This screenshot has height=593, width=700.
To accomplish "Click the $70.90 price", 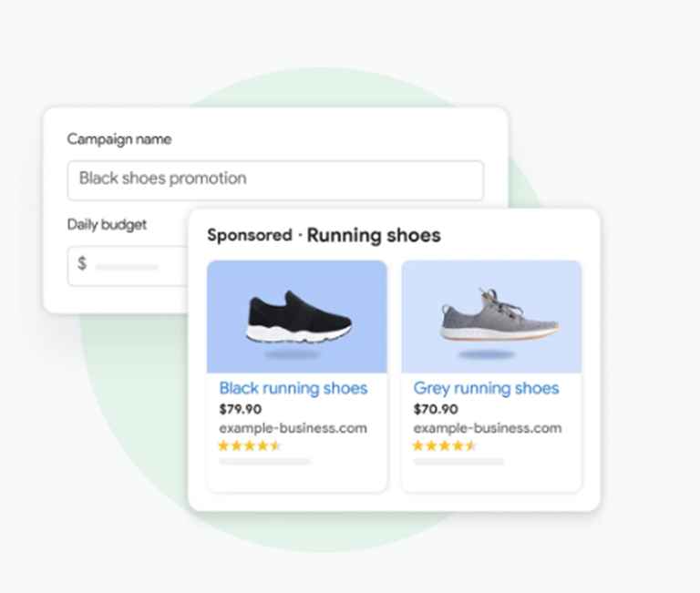I will [435, 409].
